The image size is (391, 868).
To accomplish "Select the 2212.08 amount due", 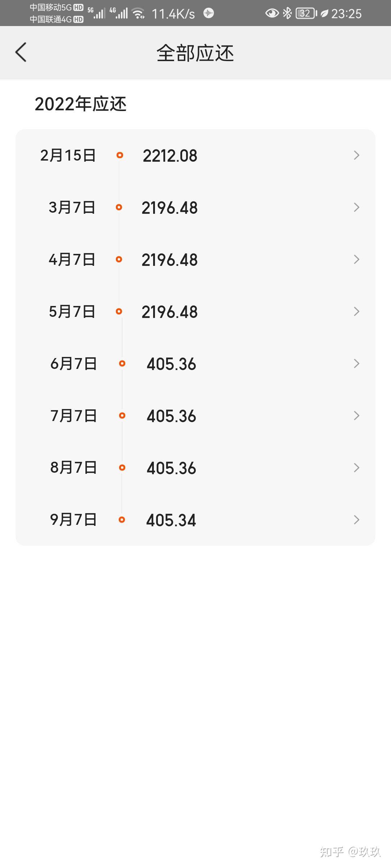I will [x=170, y=156].
